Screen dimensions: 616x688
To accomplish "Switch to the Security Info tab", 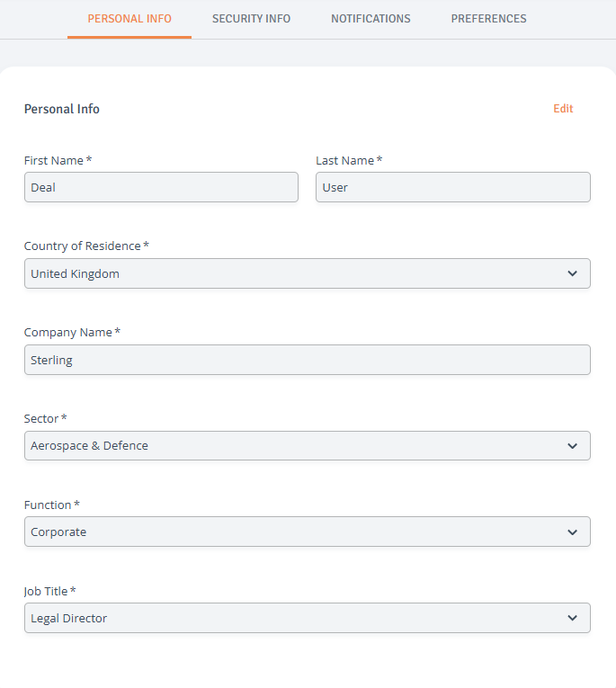I will [x=251, y=18].
